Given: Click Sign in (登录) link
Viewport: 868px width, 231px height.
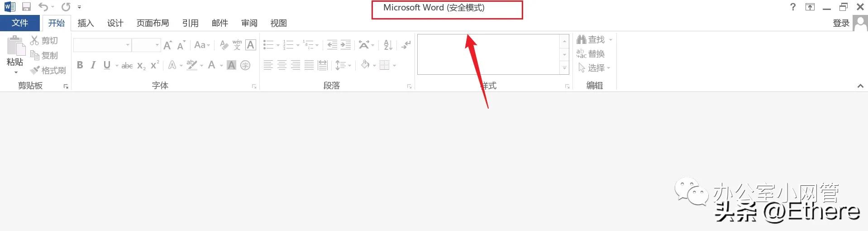Looking at the screenshot, I should (x=841, y=23).
